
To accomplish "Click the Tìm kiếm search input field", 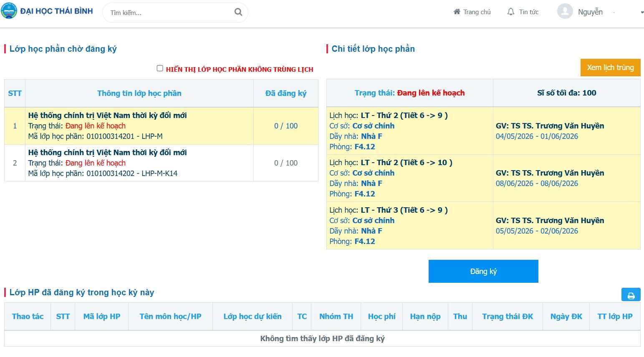I will point(169,13).
